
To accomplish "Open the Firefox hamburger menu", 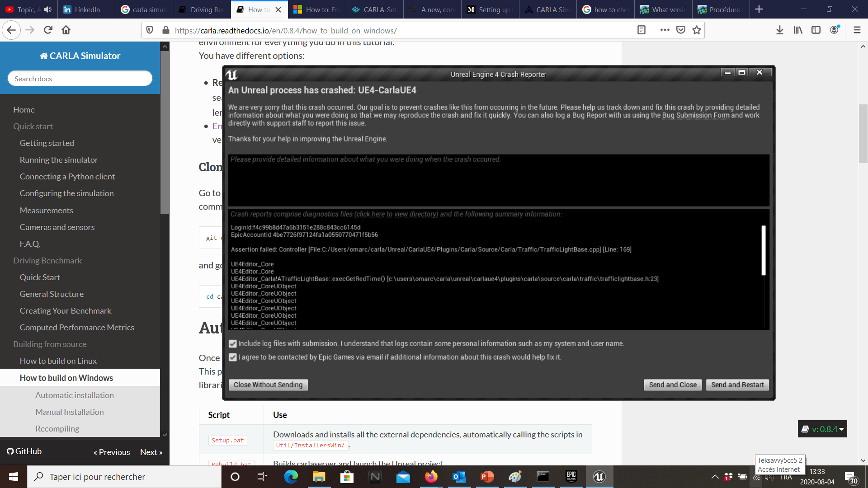I will click(x=857, y=30).
